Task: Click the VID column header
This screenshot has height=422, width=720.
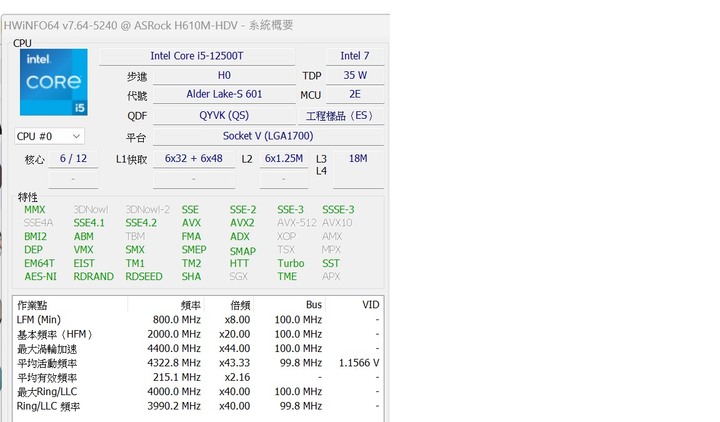Action: click(354, 305)
